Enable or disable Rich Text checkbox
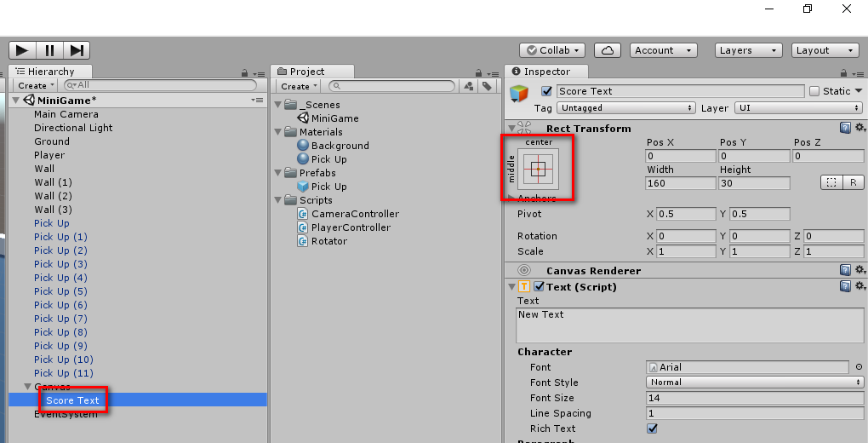The height and width of the screenshot is (443, 868). [652, 428]
